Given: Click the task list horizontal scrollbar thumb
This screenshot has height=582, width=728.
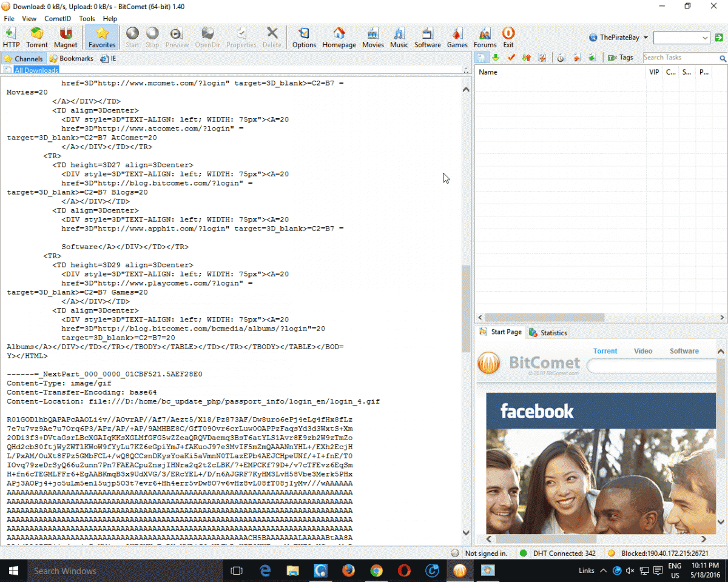Looking at the screenshot, I should click(544, 317).
